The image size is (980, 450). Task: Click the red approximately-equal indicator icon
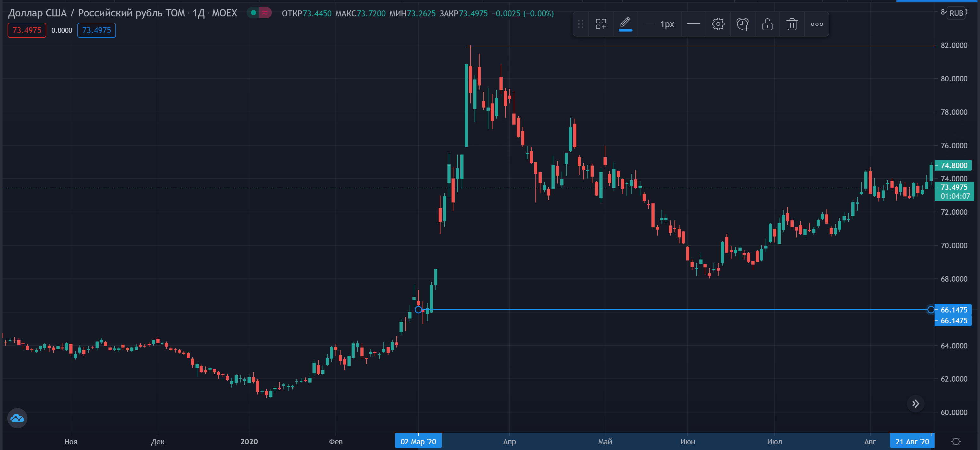[x=265, y=13]
